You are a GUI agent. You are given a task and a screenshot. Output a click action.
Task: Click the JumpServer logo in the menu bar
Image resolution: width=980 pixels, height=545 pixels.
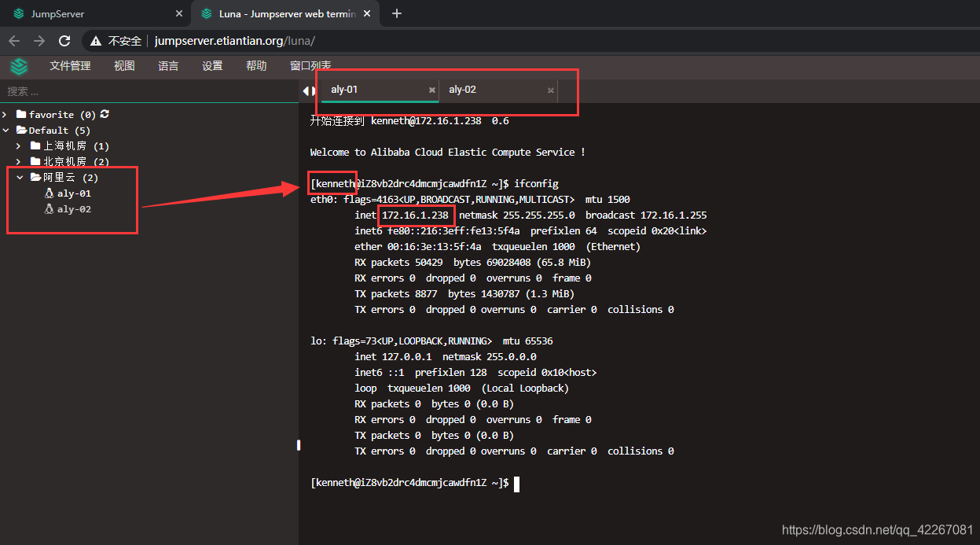(19, 66)
